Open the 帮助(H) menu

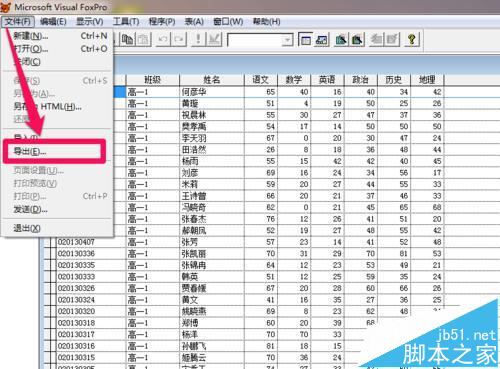(x=266, y=22)
